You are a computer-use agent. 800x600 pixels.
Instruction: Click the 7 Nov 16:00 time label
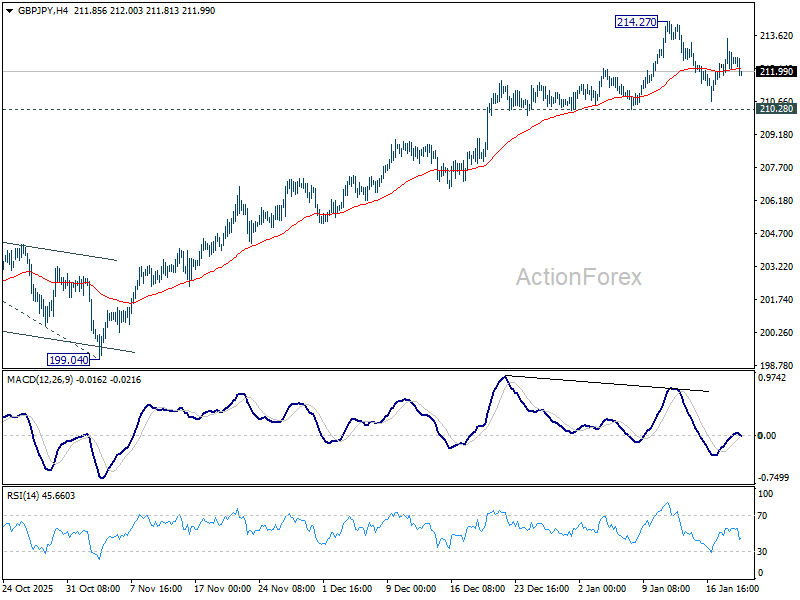coord(157,588)
